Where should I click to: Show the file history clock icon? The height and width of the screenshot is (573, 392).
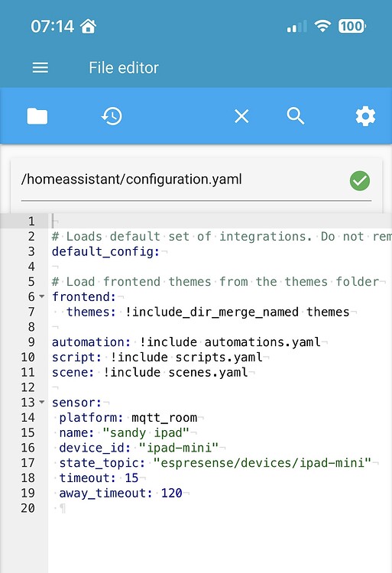(112, 117)
